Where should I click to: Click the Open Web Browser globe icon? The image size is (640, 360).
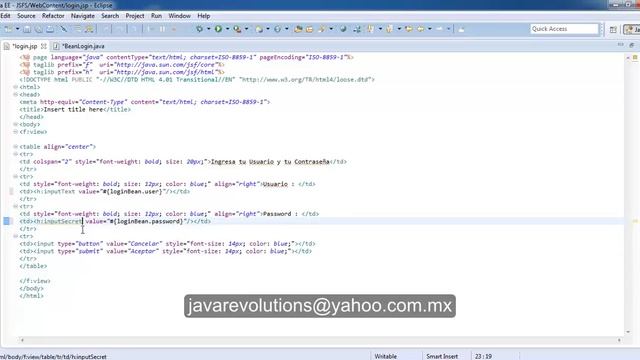click(343, 29)
